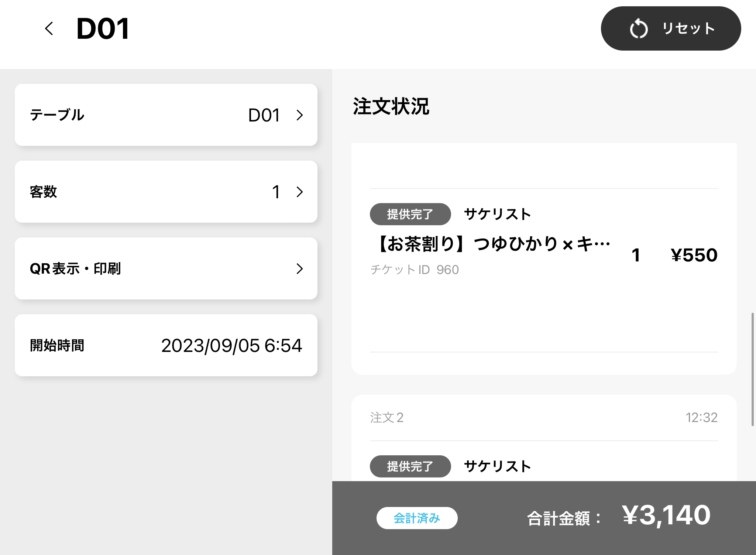Screen dimensions: 756x555
Task: Click the 注文状況 heading
Action: (x=391, y=106)
